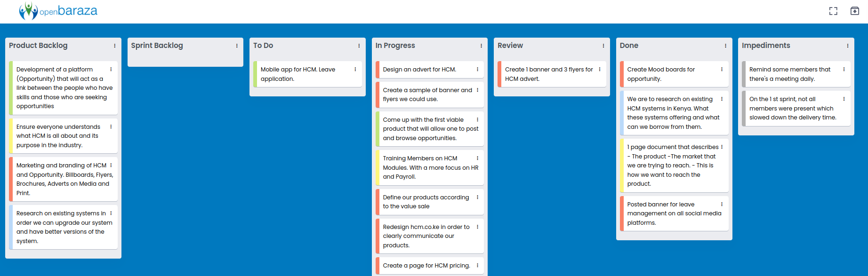The width and height of the screenshot is (868, 276).
Task: Open the Done column options menu
Action: click(x=725, y=46)
